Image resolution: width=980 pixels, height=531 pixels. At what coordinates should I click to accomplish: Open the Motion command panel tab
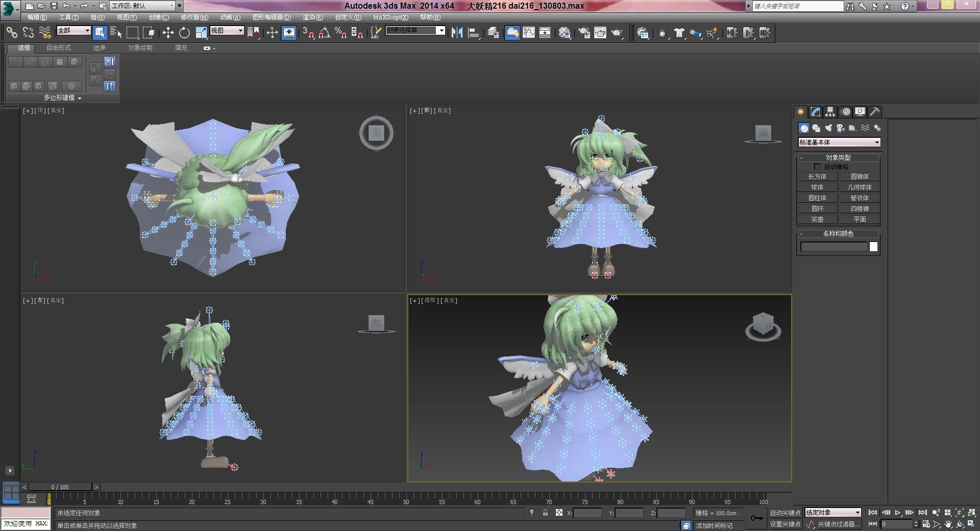pos(846,112)
